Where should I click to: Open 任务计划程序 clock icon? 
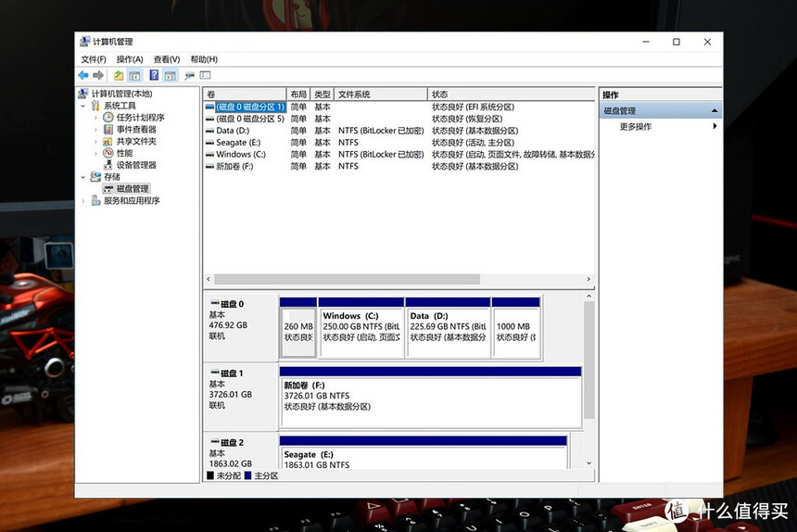coord(108,118)
